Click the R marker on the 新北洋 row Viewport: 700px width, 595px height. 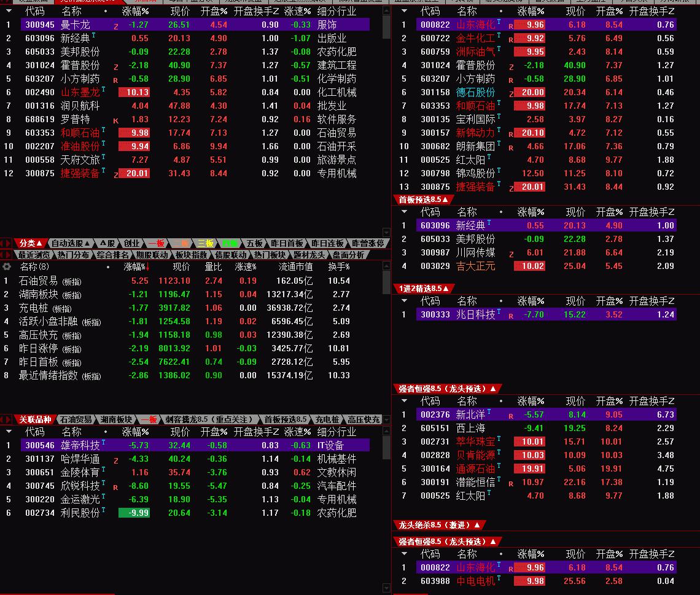511,416
